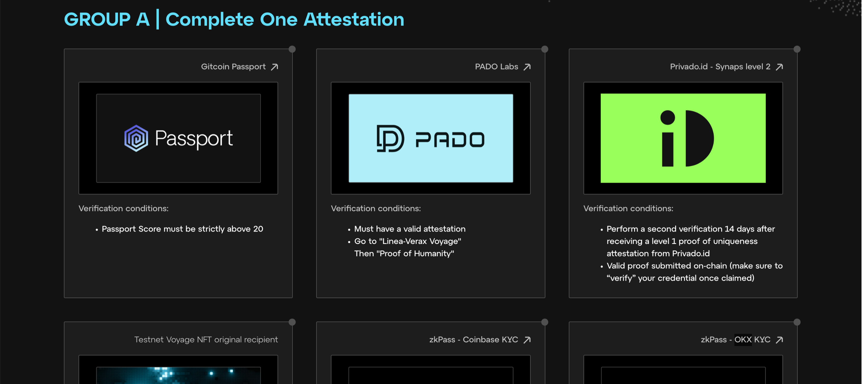Click Testnet Voyage NFT original recipient title
The height and width of the screenshot is (384, 868).
pos(206,340)
